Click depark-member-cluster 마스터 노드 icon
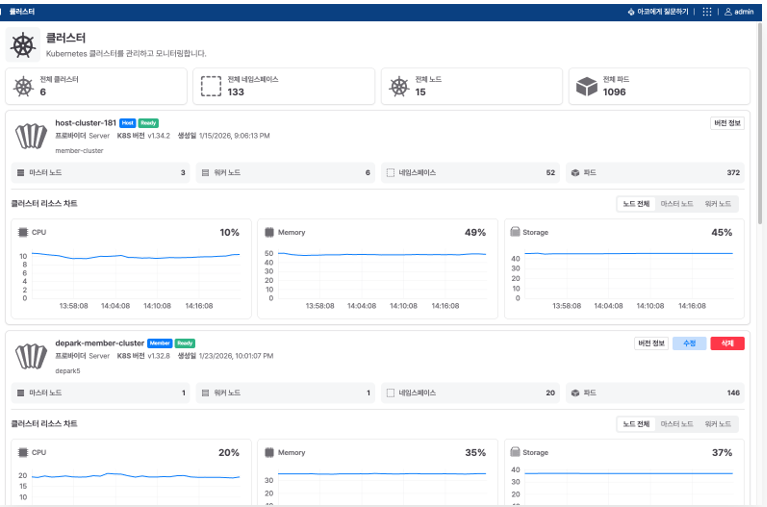Viewport: 767px width, 507px height. click(21, 393)
